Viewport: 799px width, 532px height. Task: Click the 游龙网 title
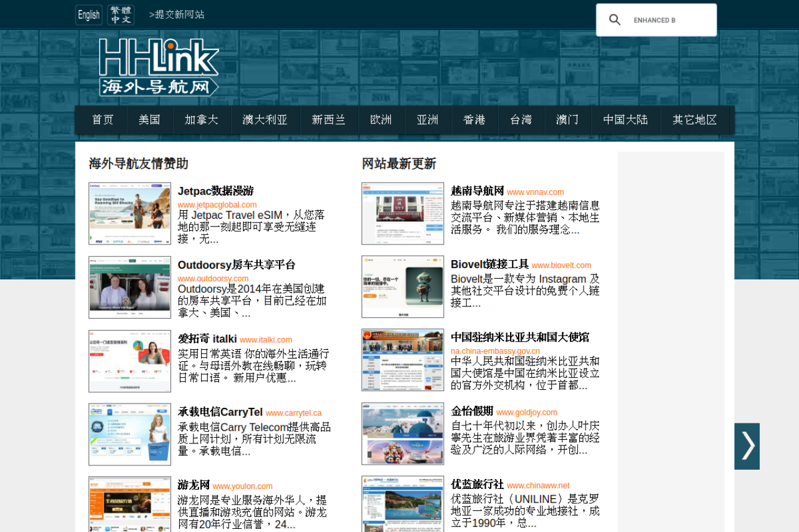pos(194,485)
